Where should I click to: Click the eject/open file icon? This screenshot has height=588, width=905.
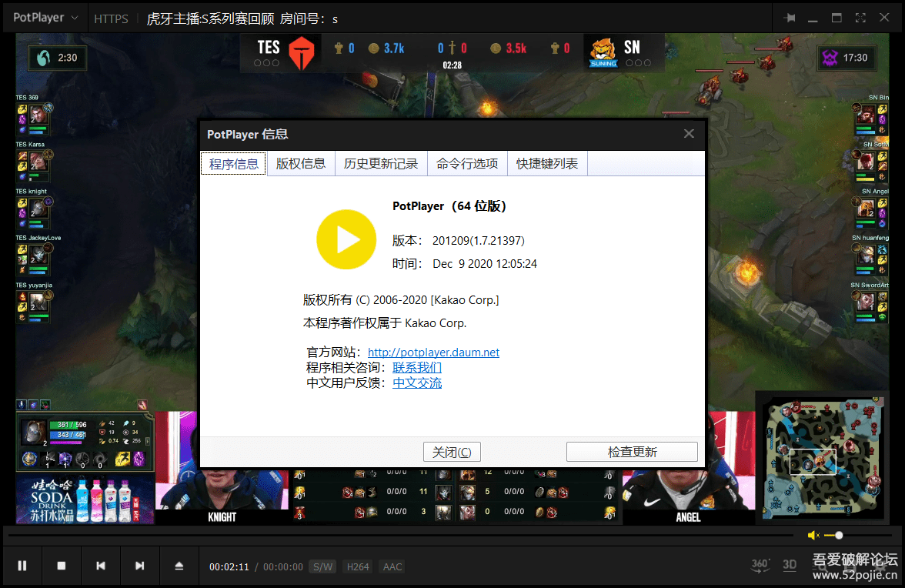point(179,566)
